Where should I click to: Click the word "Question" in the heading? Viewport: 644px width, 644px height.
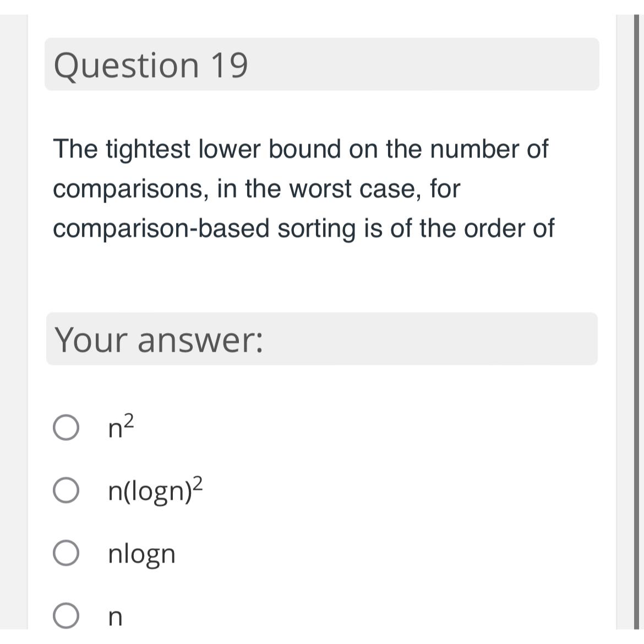coord(127,66)
